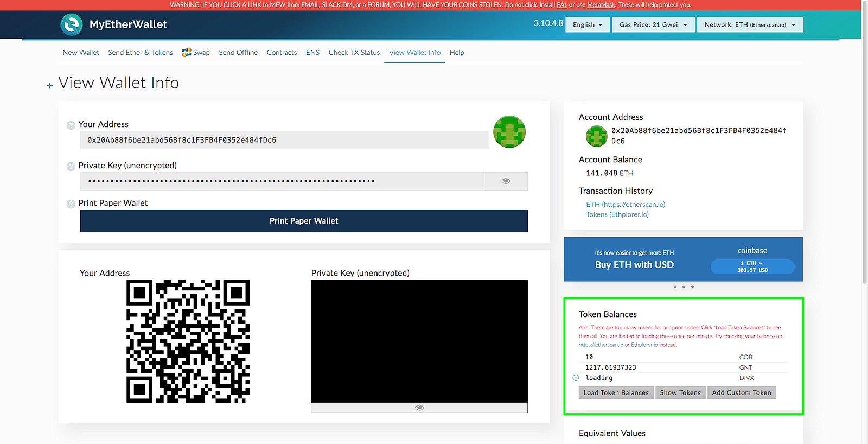This screenshot has width=868, height=444.
Task: Remove the DIVX token using minus icon
Action: pyautogui.click(x=576, y=378)
